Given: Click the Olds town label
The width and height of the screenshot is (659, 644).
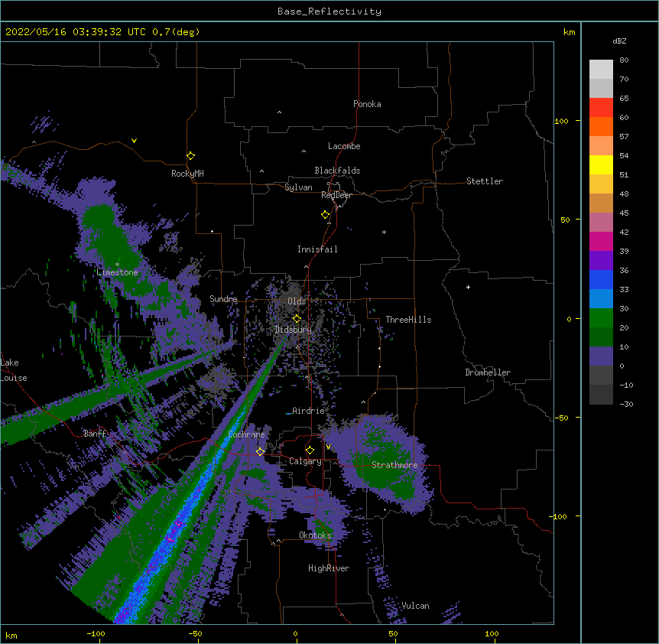Looking at the screenshot, I should (297, 301).
